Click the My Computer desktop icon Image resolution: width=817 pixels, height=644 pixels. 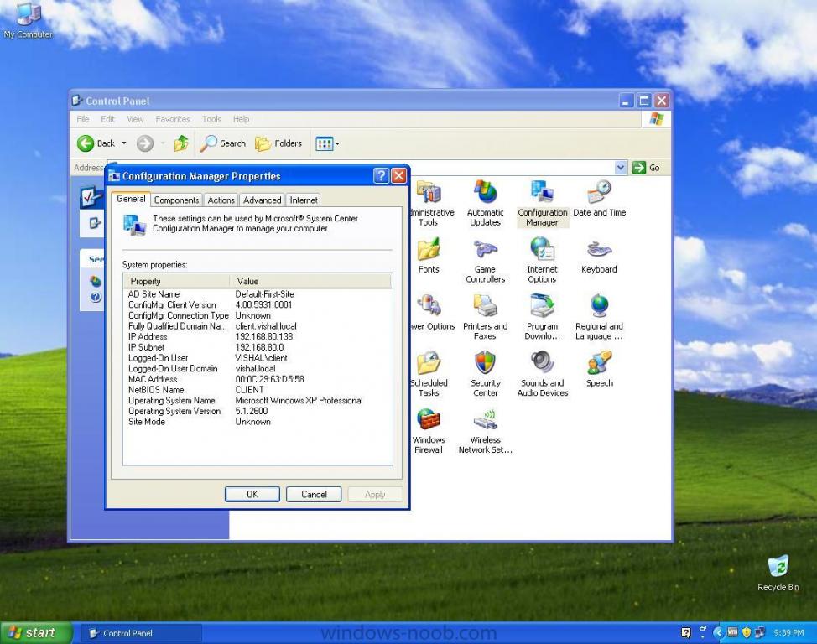[x=29, y=21]
